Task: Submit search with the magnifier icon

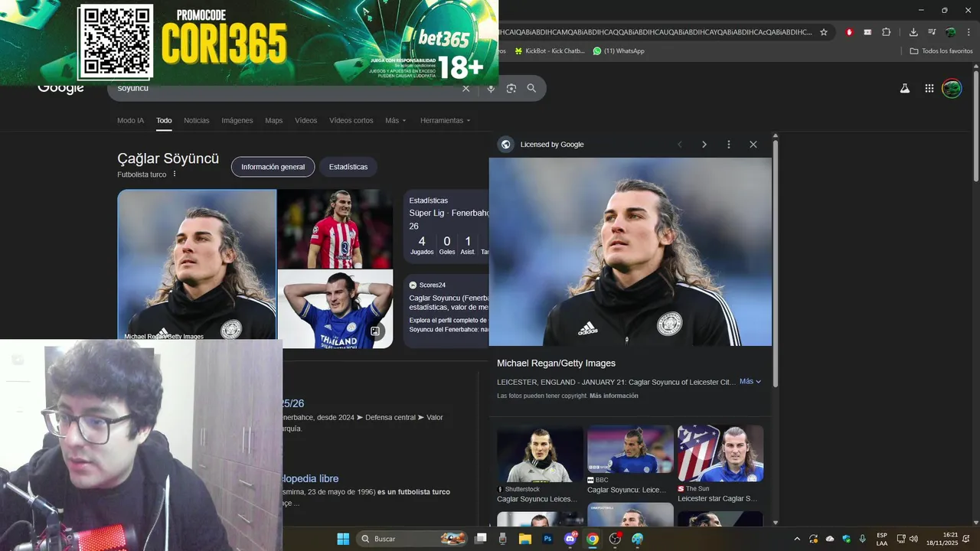Action: click(x=531, y=88)
